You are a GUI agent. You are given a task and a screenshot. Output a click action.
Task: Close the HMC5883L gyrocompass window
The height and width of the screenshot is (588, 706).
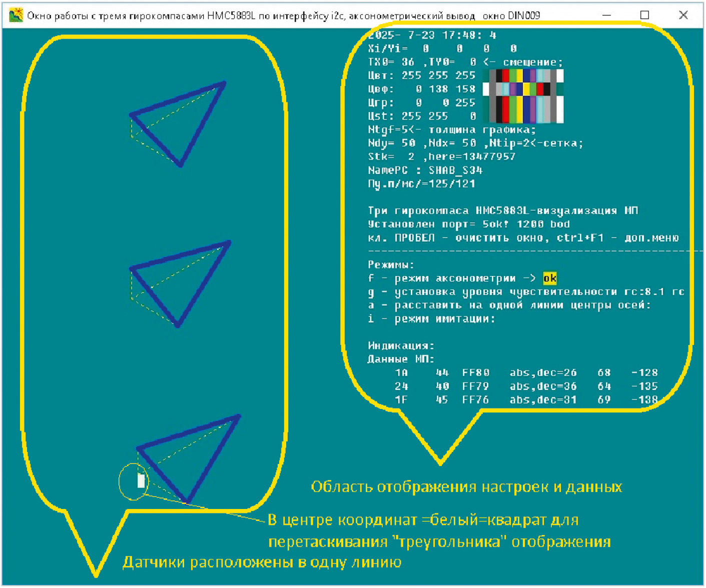click(683, 15)
